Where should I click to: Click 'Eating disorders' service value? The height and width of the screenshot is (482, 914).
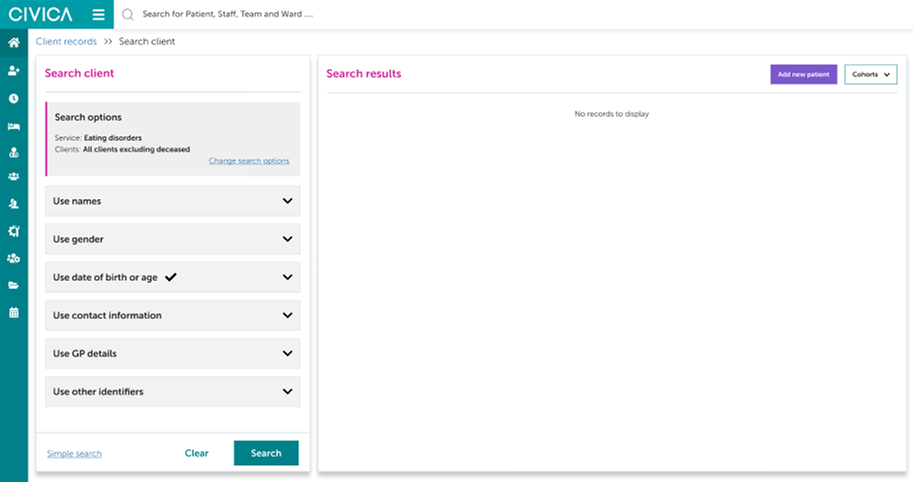(113, 138)
